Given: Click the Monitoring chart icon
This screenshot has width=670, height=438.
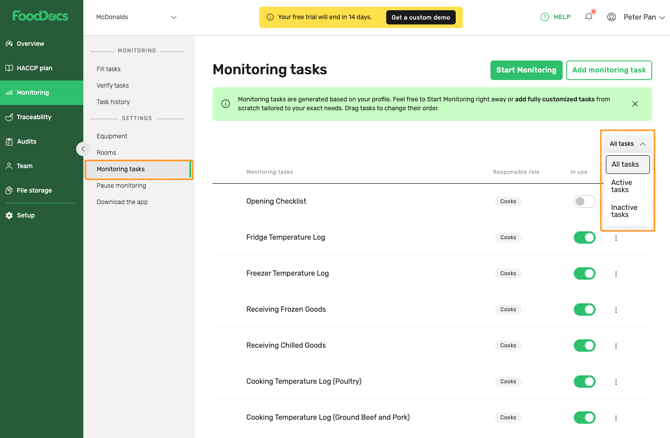Looking at the screenshot, I should (x=9, y=93).
